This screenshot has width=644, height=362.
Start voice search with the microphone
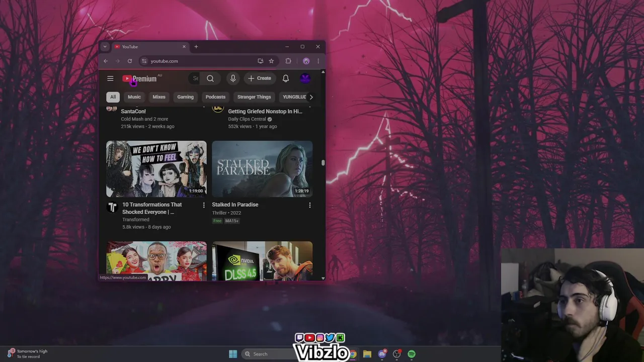pyautogui.click(x=233, y=78)
